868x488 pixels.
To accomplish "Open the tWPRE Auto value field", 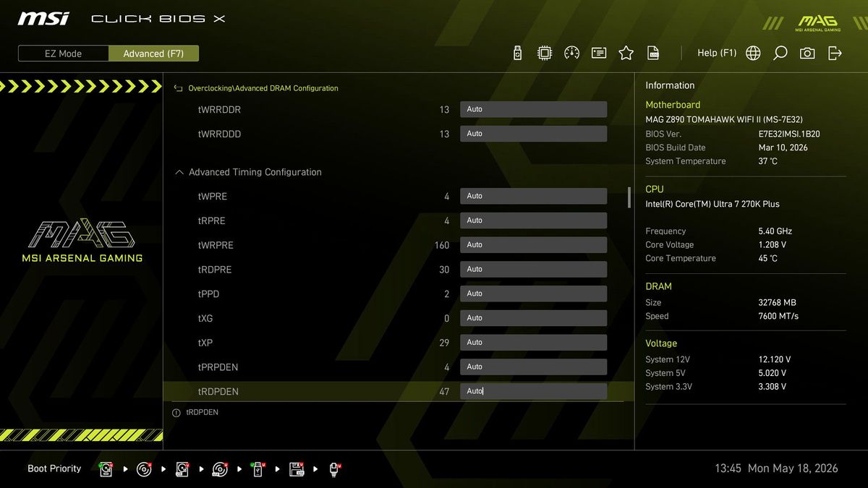I will coord(533,196).
